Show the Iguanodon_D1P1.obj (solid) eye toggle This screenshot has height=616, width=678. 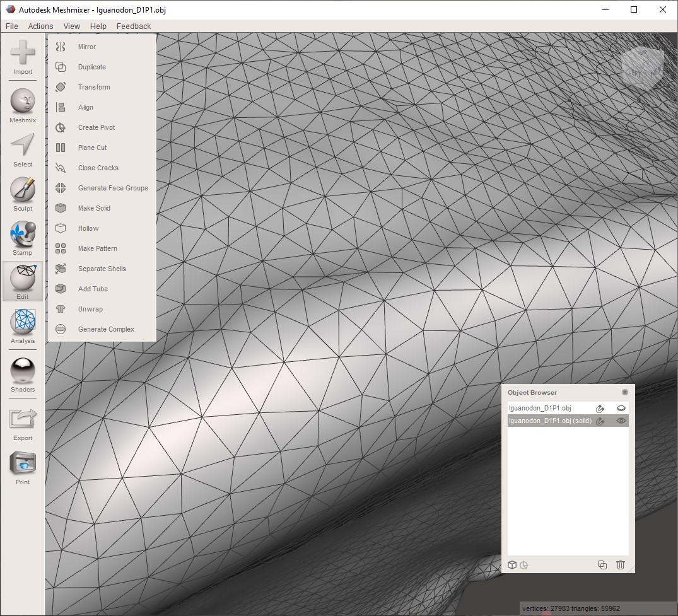[621, 421]
